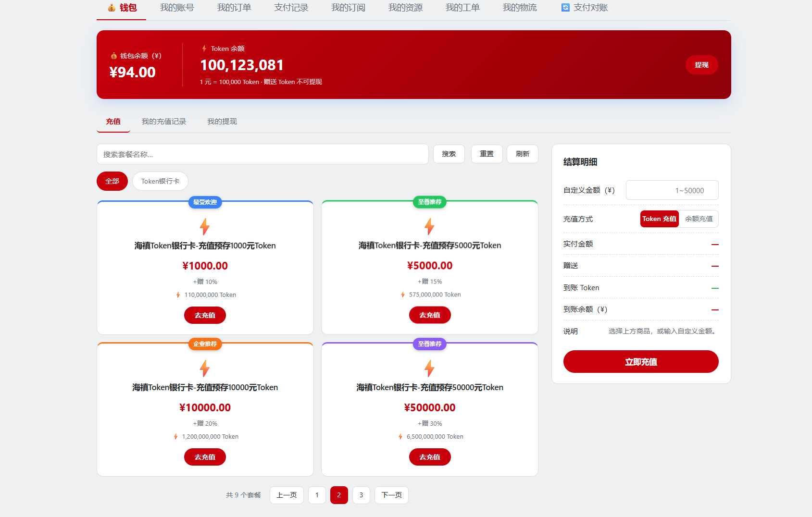
Task: Filter packages by Token银行卡
Action: coord(160,181)
